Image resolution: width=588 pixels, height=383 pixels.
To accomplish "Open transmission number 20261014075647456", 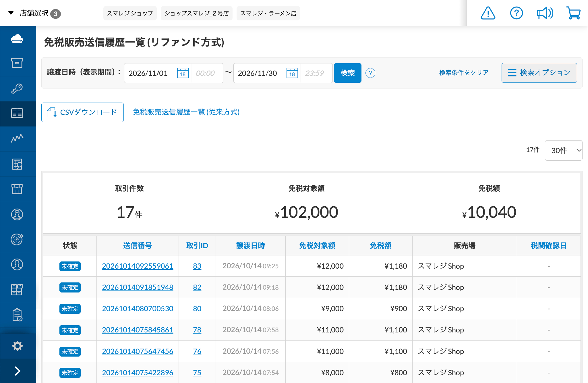I will [138, 351].
